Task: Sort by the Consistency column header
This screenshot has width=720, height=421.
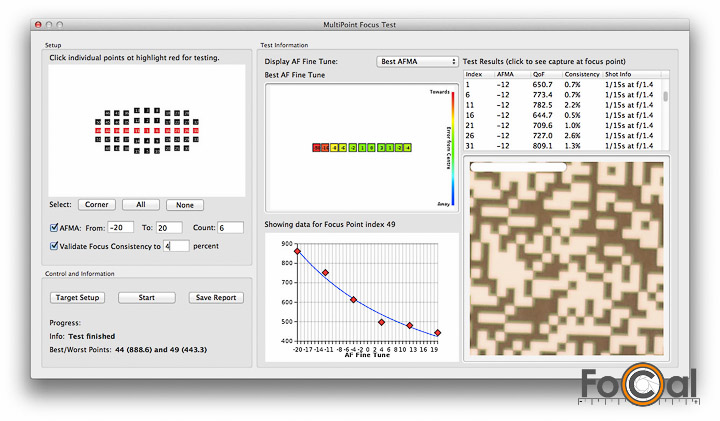Action: (582, 74)
